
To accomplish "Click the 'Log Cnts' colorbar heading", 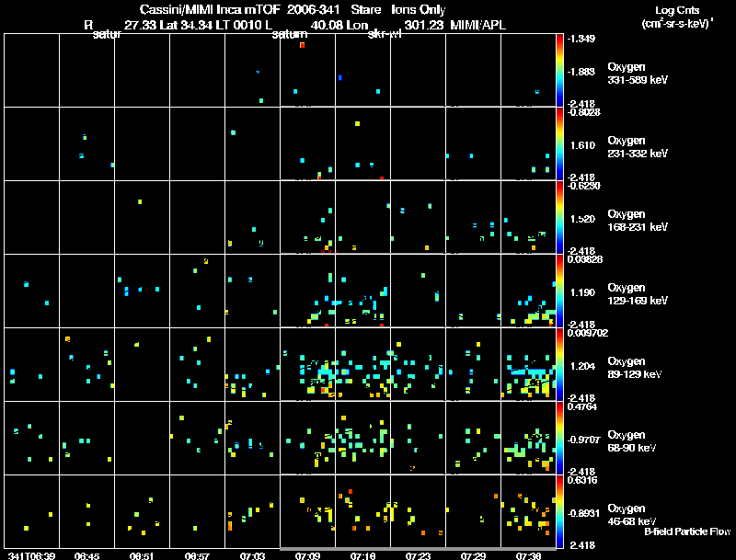I will 677,10.
